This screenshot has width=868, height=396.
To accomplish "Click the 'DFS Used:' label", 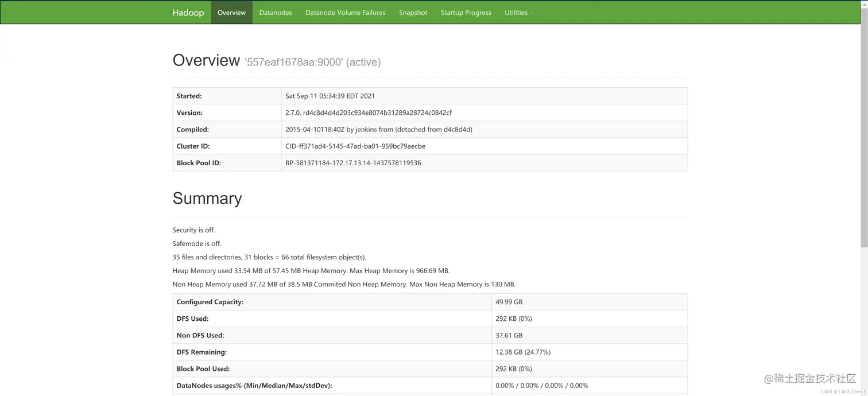I will point(192,318).
